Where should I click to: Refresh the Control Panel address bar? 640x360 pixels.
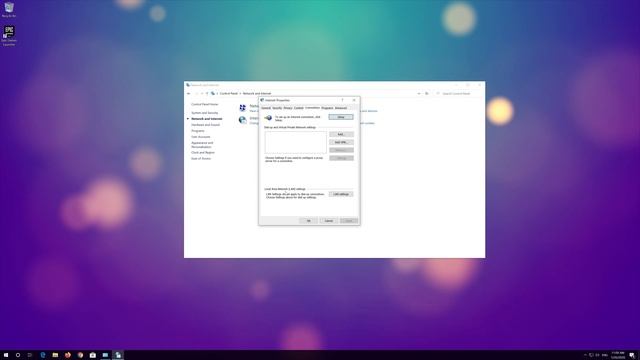[x=427, y=93]
